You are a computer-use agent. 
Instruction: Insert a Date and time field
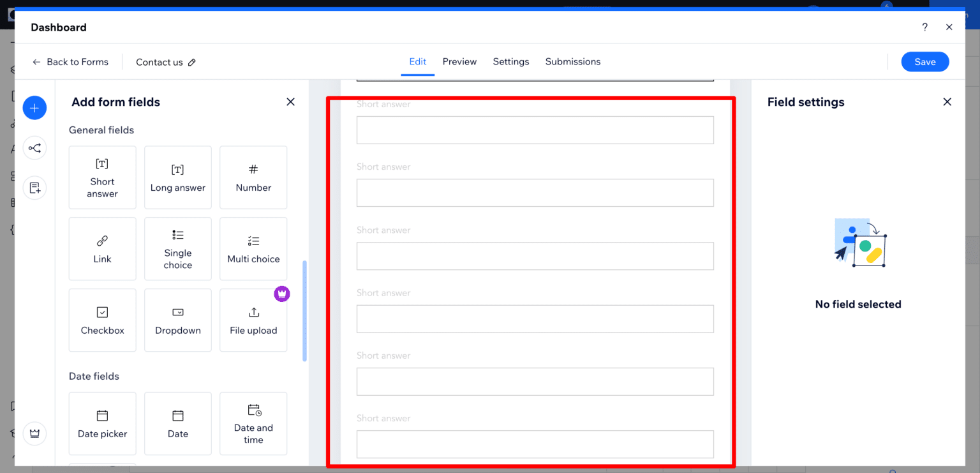[x=253, y=423]
